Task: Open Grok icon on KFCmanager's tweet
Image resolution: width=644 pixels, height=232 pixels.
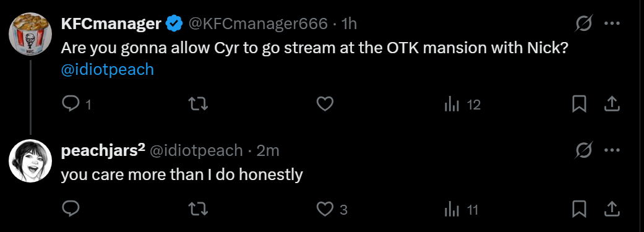Action: pos(583,24)
